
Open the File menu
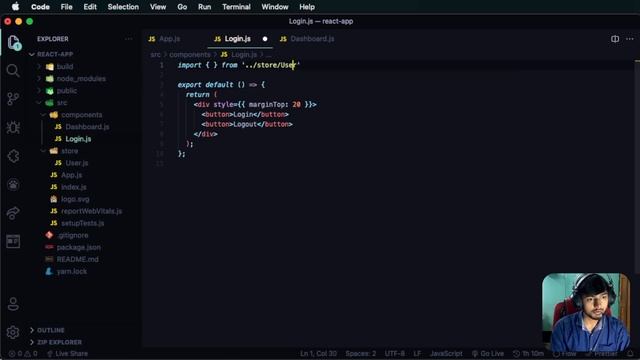tap(67, 7)
